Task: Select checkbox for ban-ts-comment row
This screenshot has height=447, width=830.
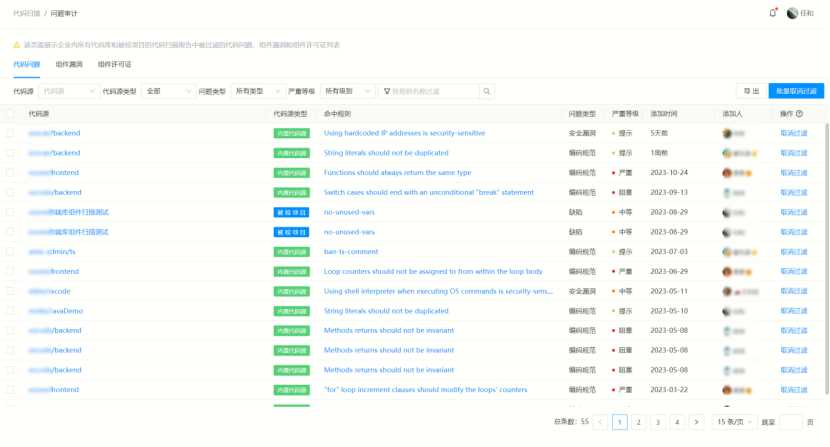Action: pyautogui.click(x=10, y=252)
